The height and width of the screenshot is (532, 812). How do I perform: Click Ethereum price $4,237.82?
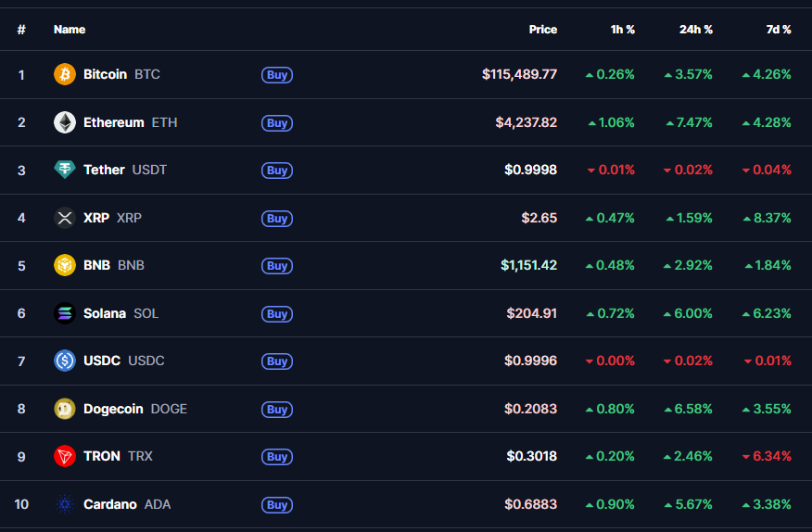point(527,122)
